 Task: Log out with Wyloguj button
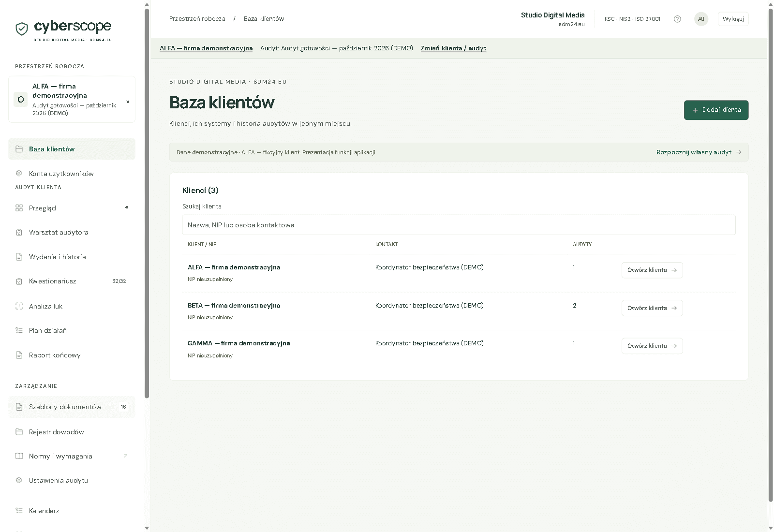pyautogui.click(x=733, y=19)
